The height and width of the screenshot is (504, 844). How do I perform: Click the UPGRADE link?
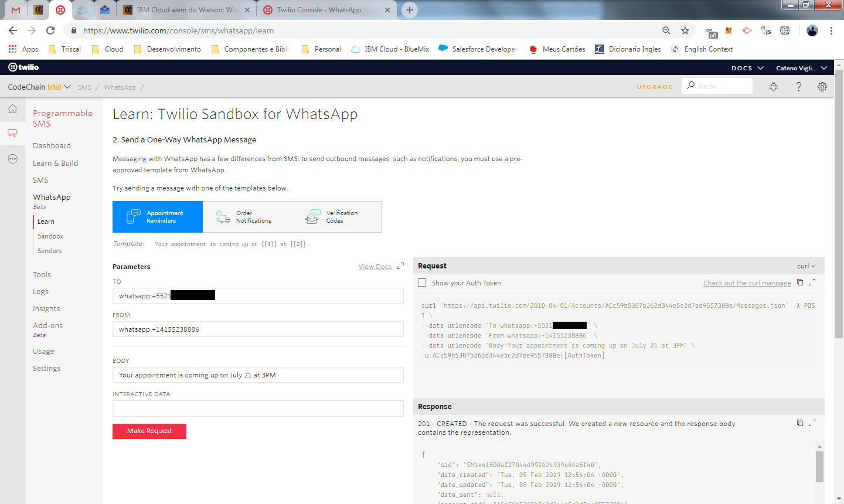[654, 87]
